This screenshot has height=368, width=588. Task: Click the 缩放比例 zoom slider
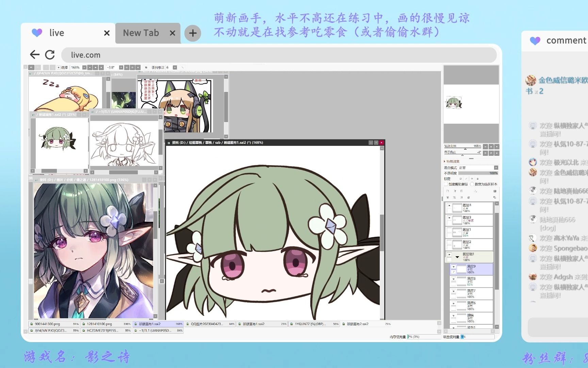point(463,147)
